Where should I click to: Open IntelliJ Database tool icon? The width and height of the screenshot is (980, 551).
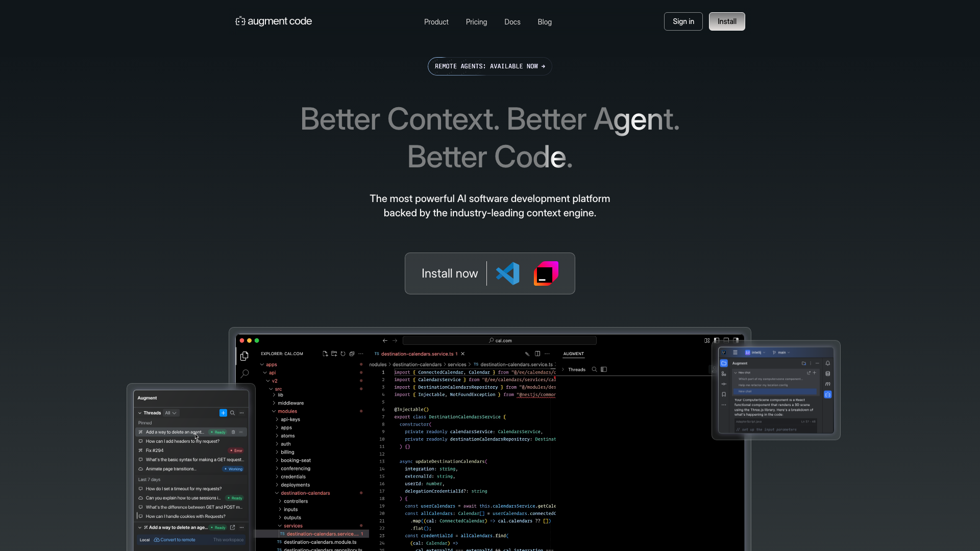coord(828,373)
